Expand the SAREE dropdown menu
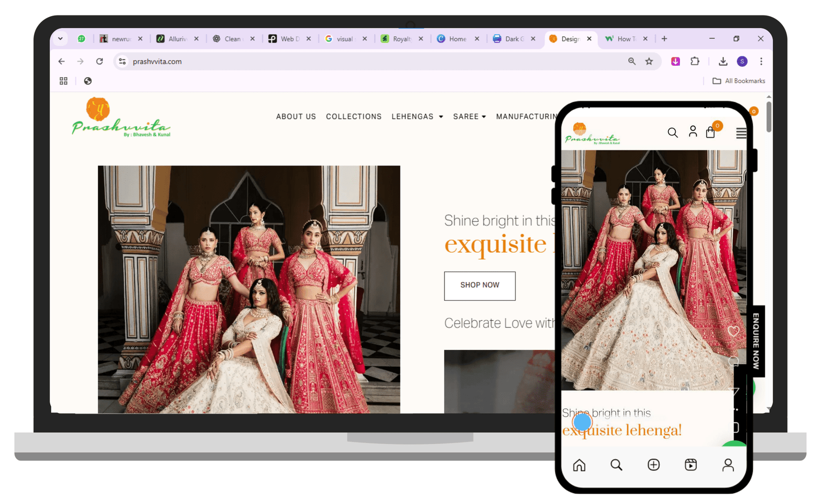The width and height of the screenshot is (828, 504). point(469,116)
